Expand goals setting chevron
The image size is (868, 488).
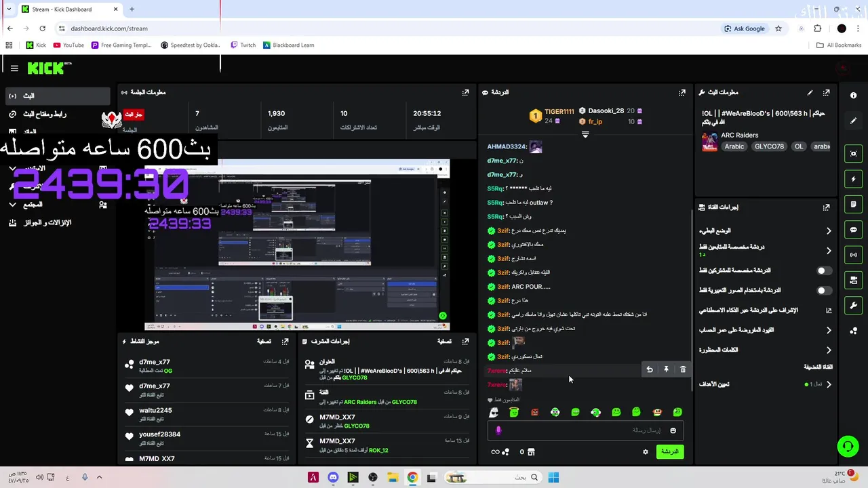[828, 384]
